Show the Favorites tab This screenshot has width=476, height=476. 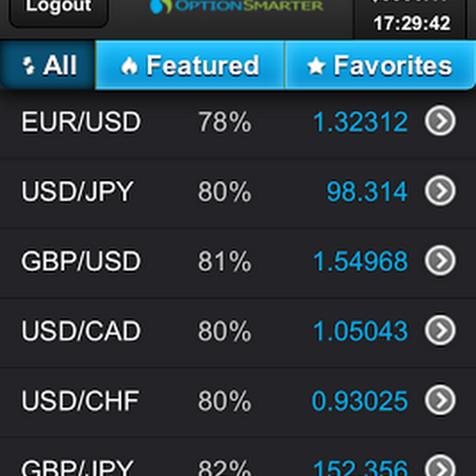click(379, 66)
